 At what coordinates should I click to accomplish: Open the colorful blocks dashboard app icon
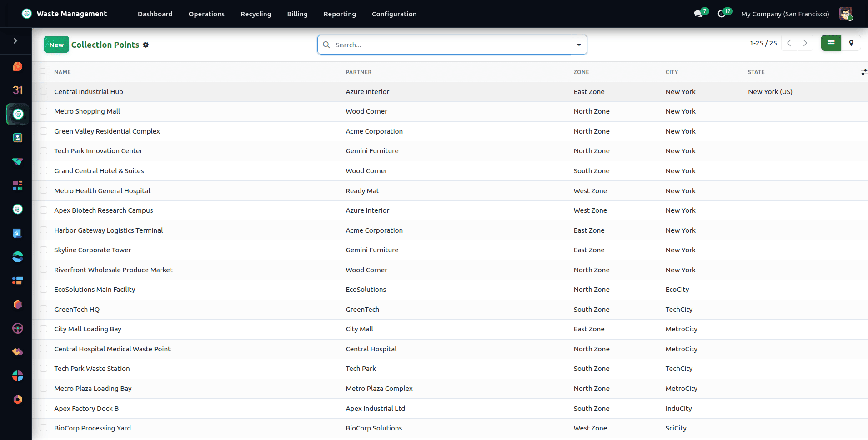click(x=18, y=185)
